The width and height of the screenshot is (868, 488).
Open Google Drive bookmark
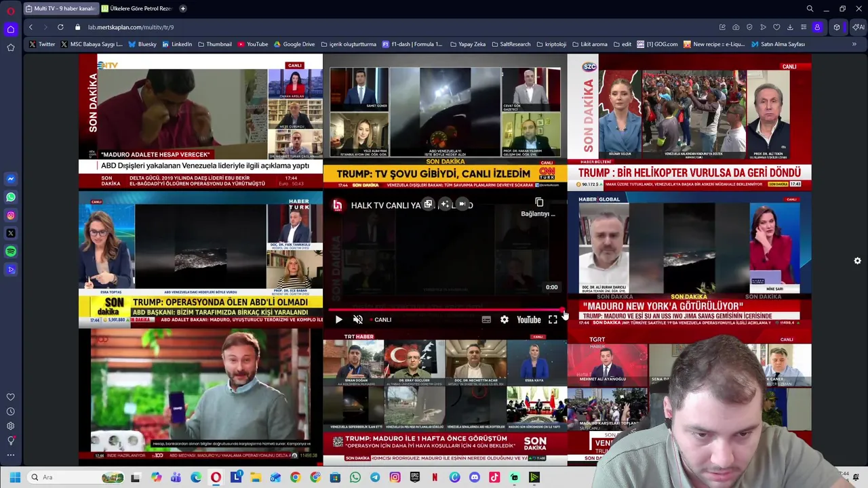click(x=294, y=44)
